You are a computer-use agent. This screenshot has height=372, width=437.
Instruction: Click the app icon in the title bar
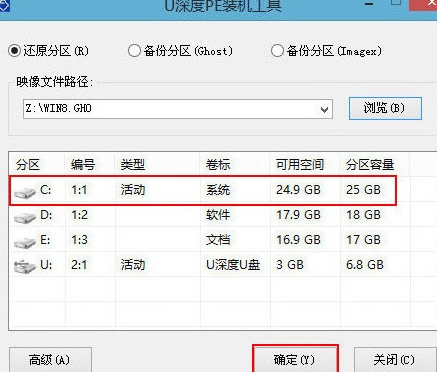pyautogui.click(x=4, y=7)
